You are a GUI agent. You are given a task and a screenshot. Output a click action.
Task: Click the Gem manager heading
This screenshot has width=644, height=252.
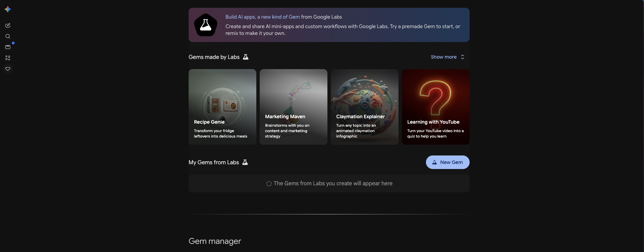tap(215, 241)
